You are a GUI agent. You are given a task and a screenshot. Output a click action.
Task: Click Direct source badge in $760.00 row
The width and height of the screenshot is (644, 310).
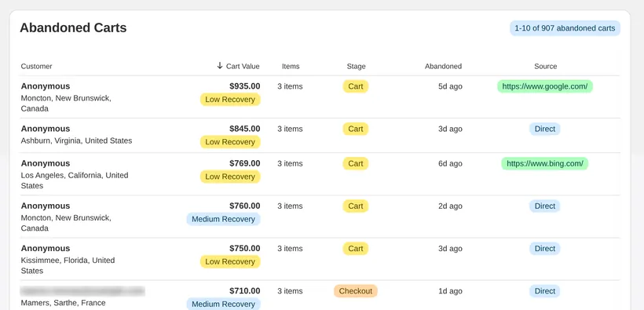544,206
